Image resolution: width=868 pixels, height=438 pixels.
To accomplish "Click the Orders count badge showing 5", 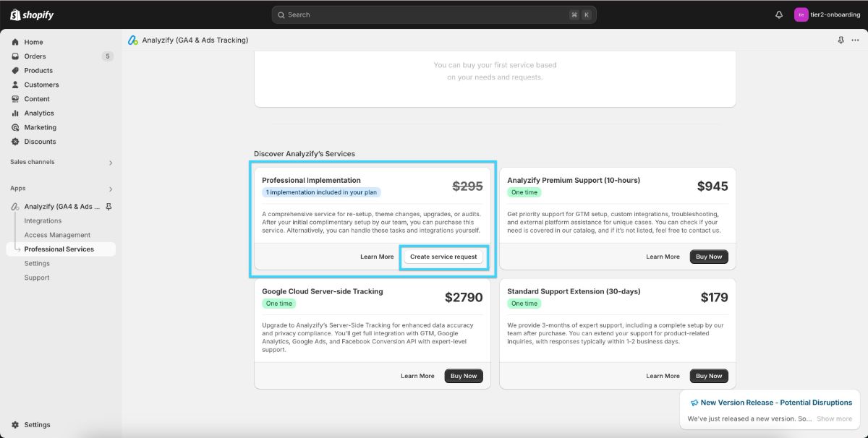I will click(107, 56).
